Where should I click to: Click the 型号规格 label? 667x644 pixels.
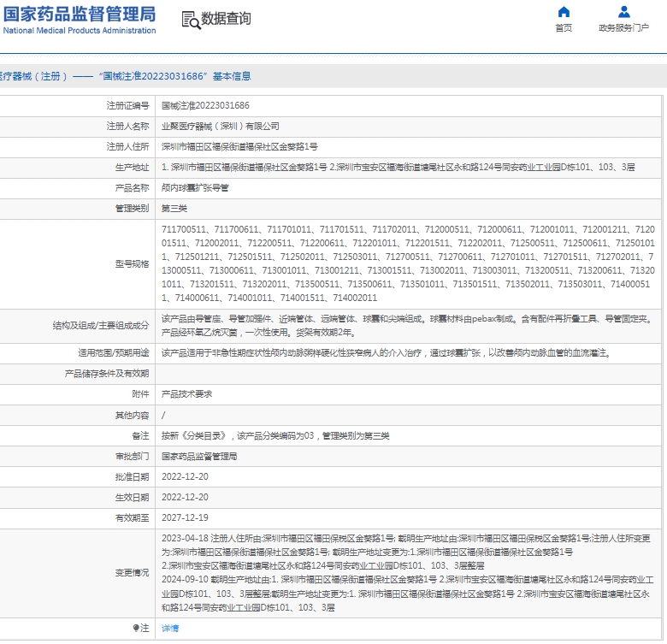click(132, 264)
